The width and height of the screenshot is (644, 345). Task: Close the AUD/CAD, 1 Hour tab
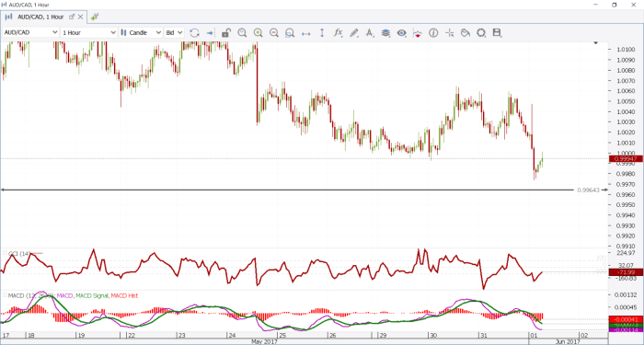[x=81, y=17]
